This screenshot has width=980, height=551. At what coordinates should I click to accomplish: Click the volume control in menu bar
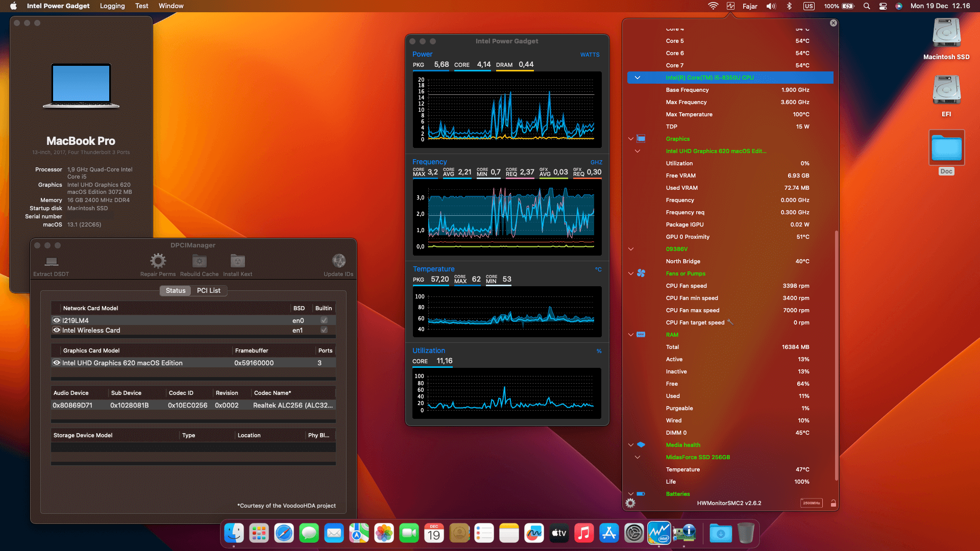click(x=771, y=6)
